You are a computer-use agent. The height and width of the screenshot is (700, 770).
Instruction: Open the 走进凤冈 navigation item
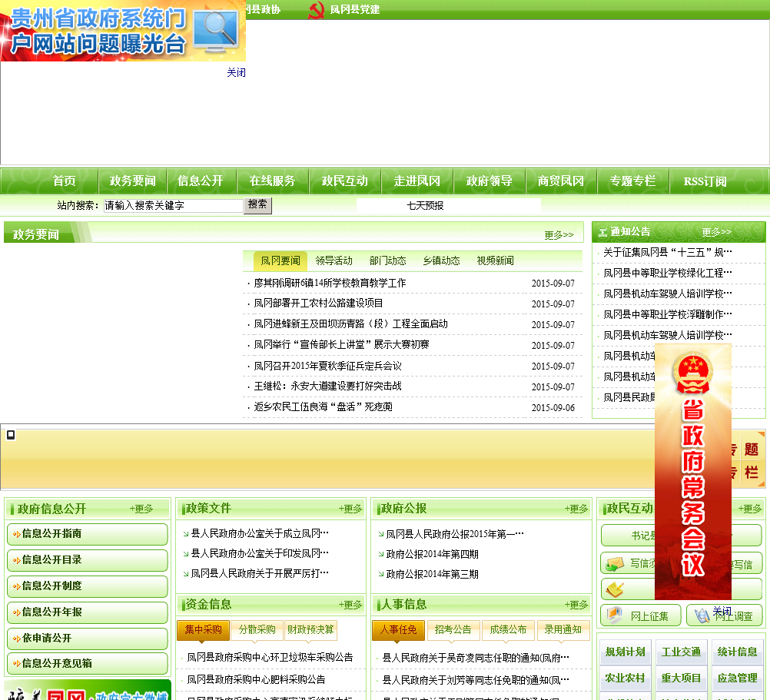click(417, 181)
